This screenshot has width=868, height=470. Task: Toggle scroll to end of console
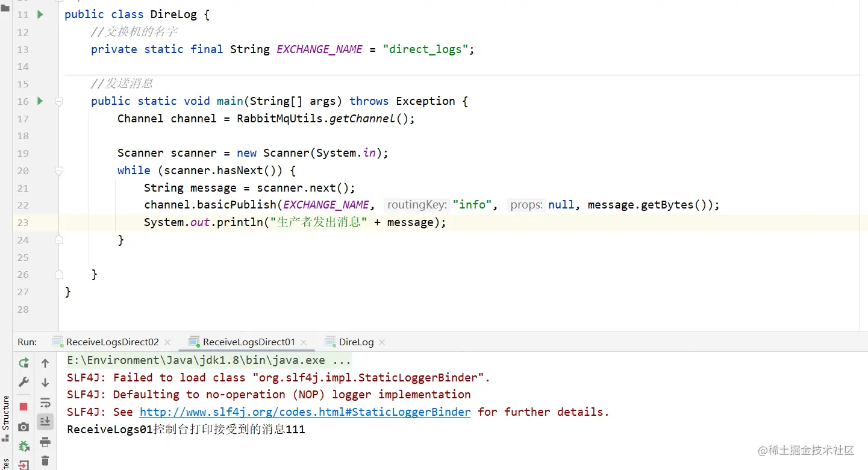coord(45,422)
